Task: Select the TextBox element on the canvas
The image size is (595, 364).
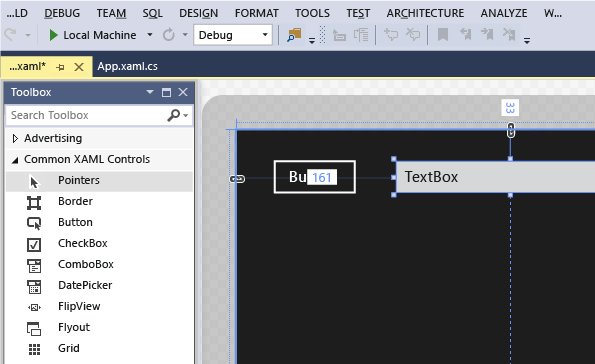Action: [x=495, y=177]
